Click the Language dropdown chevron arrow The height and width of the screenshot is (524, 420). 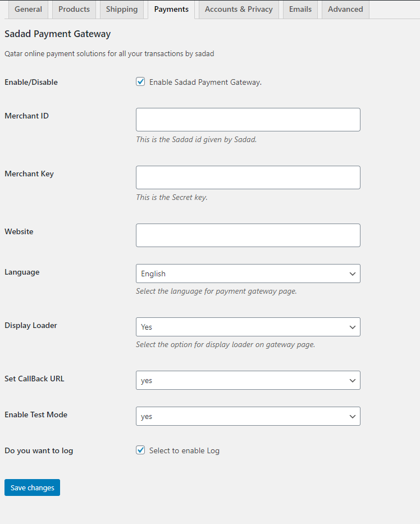(x=353, y=274)
